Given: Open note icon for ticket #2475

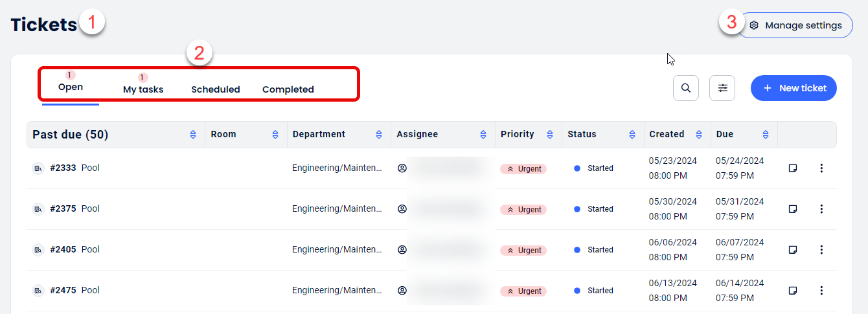Looking at the screenshot, I should tap(792, 291).
